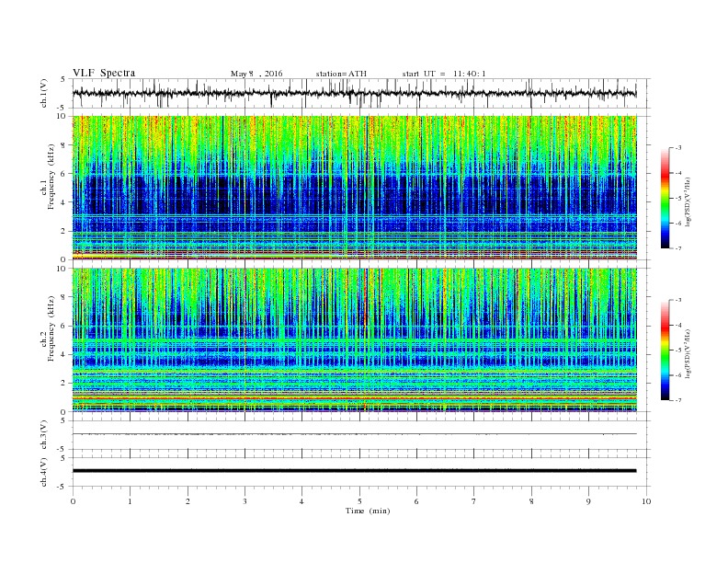This screenshot has height=563, width=728.
Task: Click the 'VLF Spectra' plot title
Action: point(104,73)
